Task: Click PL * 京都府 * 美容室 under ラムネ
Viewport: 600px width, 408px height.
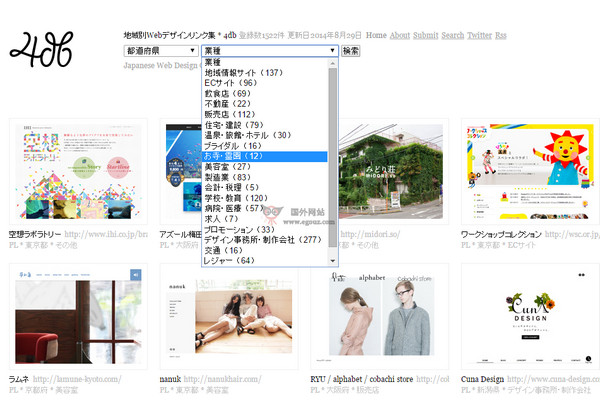Action: (43, 390)
